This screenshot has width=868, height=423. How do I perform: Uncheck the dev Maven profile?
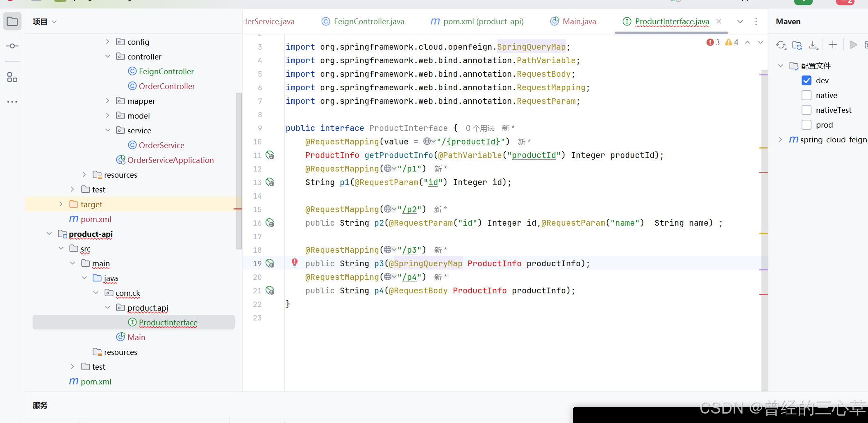(x=807, y=80)
